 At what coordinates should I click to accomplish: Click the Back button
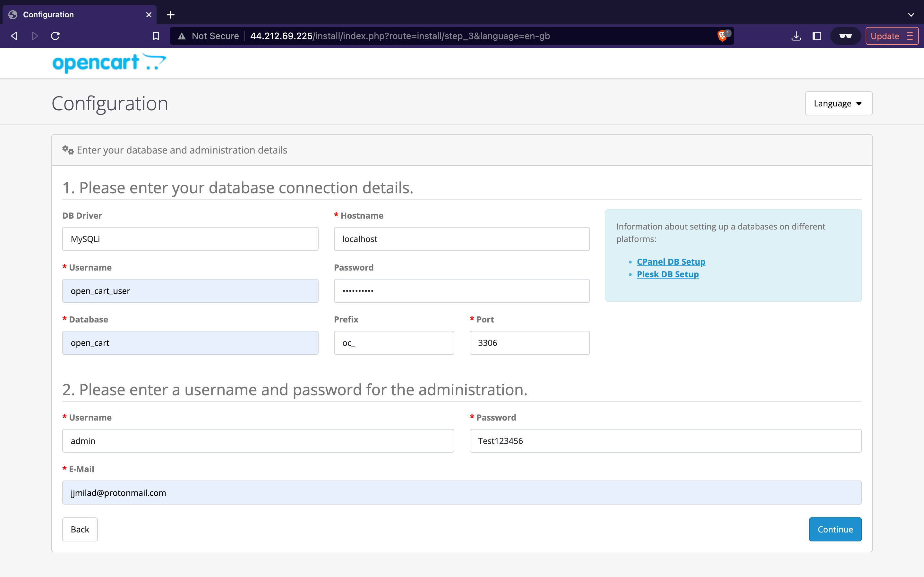[x=80, y=529]
